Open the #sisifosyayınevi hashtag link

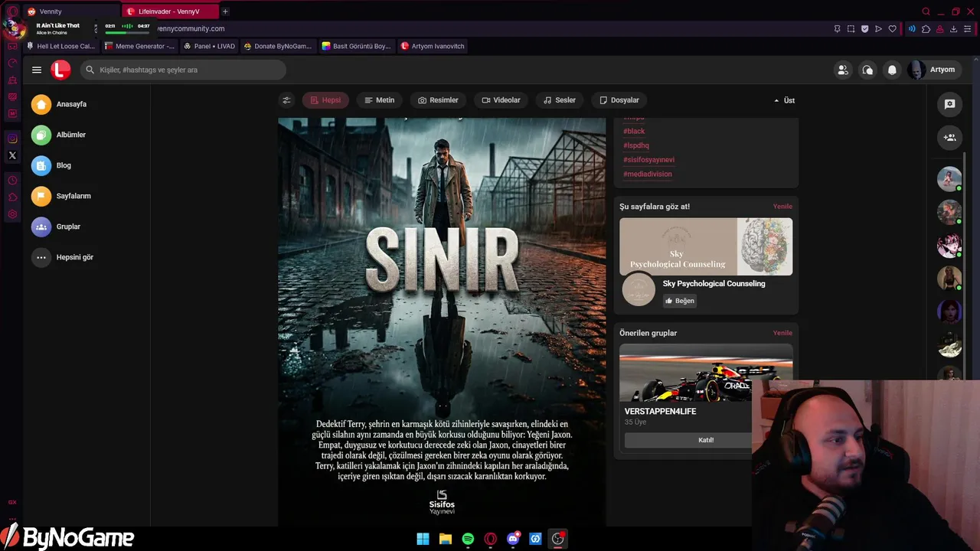(648, 160)
